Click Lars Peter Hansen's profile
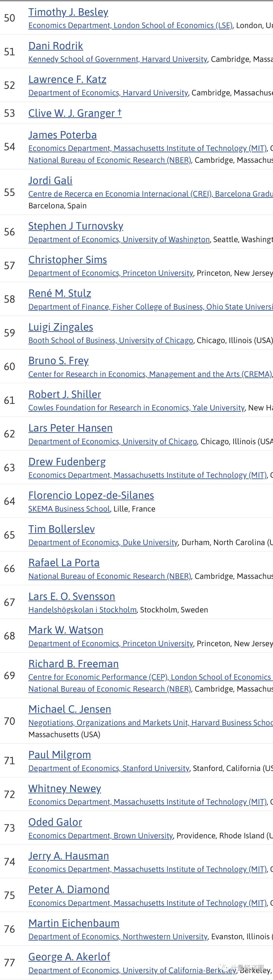273x980 pixels. pyautogui.click(x=70, y=428)
